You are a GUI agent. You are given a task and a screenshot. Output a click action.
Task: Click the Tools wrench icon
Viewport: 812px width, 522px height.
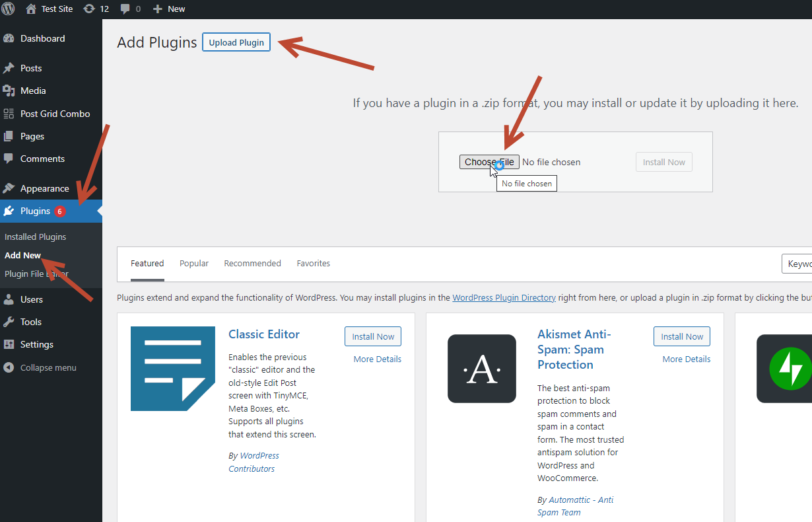click(9, 322)
